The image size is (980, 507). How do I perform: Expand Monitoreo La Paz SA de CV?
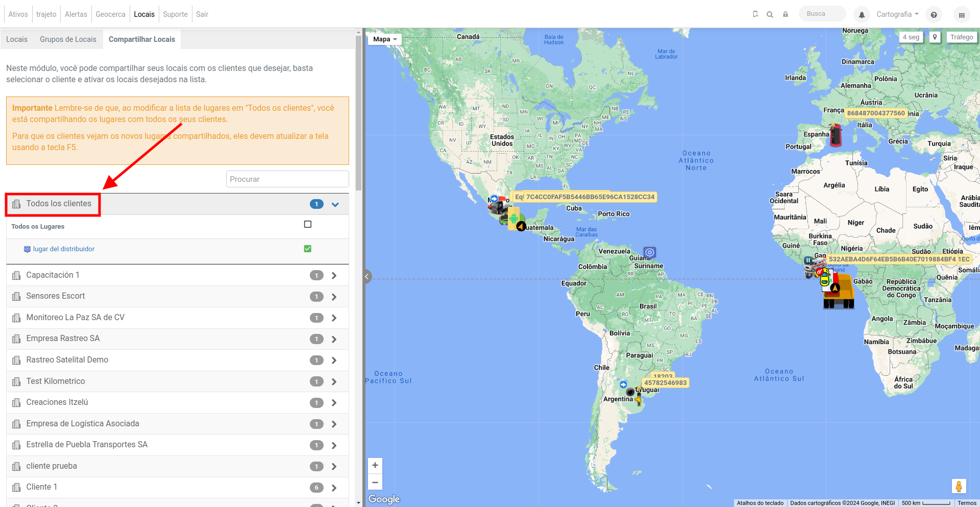click(x=334, y=318)
